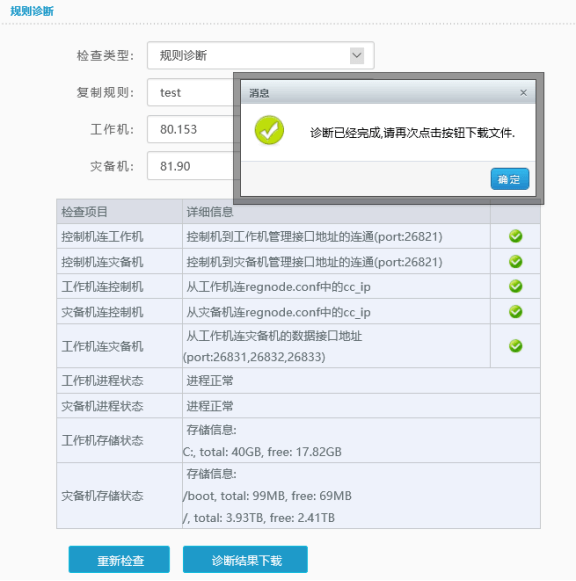Click 从灾备机连regnode.conf中的cc_ip detail text

coord(278,312)
